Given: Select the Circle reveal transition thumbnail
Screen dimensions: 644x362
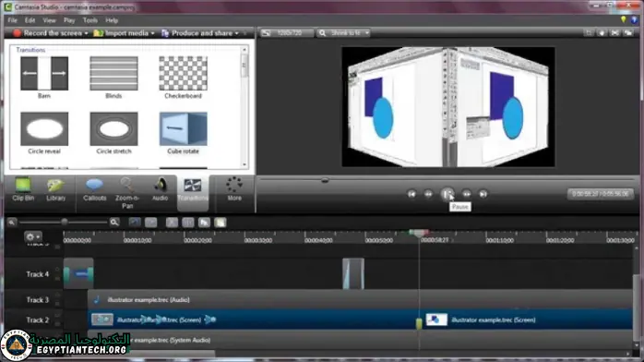Looking at the screenshot, I should [44, 129].
